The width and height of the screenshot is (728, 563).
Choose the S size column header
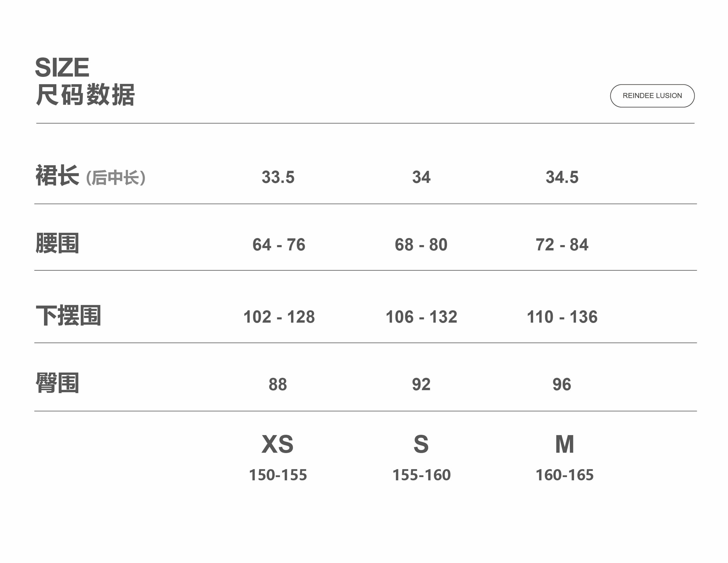pos(421,444)
